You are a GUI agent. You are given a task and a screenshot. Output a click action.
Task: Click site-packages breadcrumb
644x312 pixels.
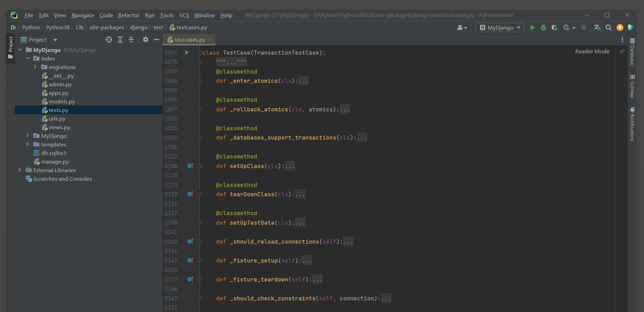pyautogui.click(x=107, y=27)
